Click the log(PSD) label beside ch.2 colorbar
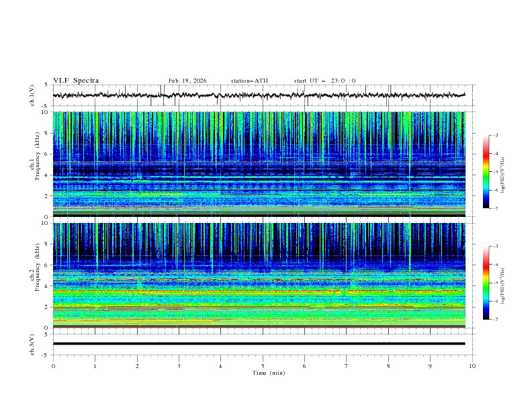The width and height of the screenshot is (532, 411). (x=503, y=285)
